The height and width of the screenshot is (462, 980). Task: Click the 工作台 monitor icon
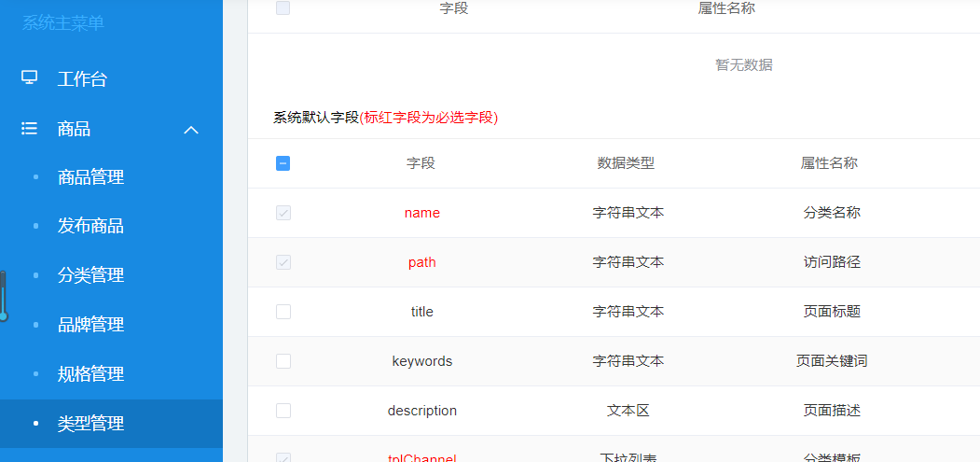click(30, 78)
